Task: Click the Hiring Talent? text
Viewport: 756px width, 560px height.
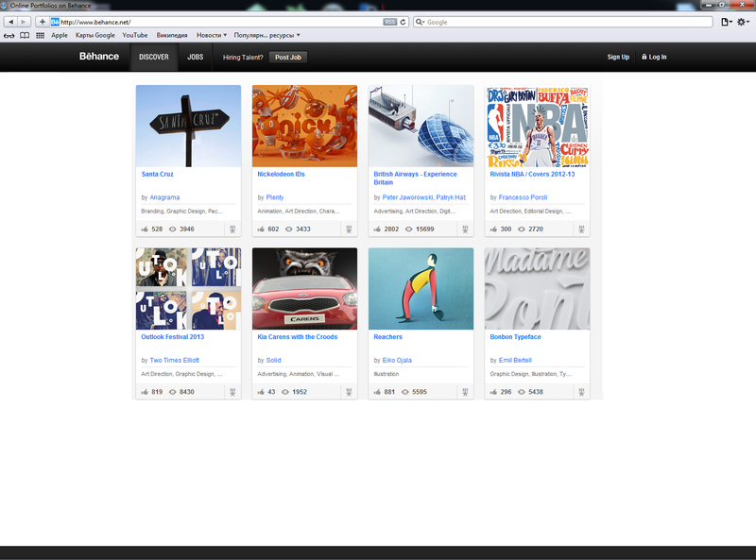Action: [243, 57]
